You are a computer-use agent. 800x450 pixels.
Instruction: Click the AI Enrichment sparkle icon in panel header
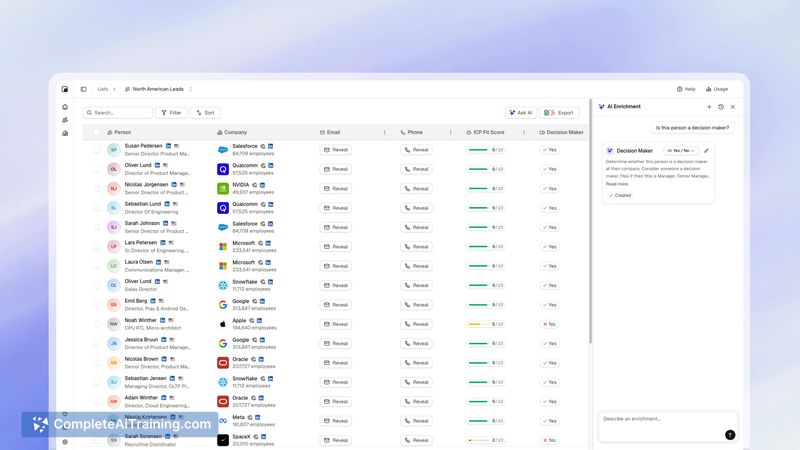(x=602, y=107)
